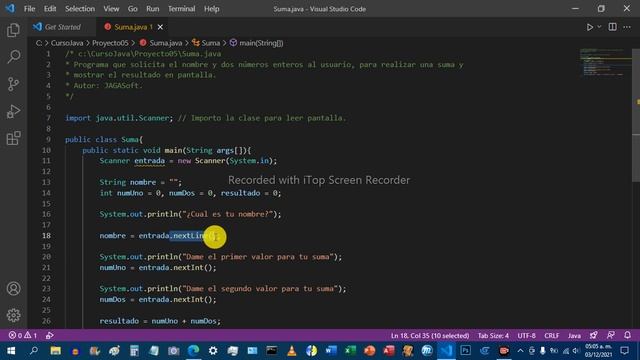Change the CRLF end of line sequence
640x360 pixels.
coord(551,336)
